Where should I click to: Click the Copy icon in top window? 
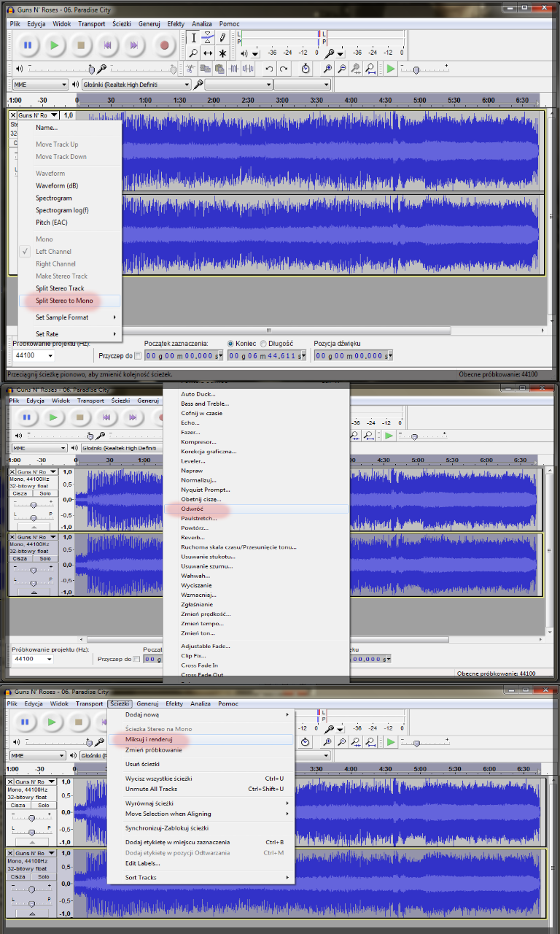pyautogui.click(x=205, y=69)
